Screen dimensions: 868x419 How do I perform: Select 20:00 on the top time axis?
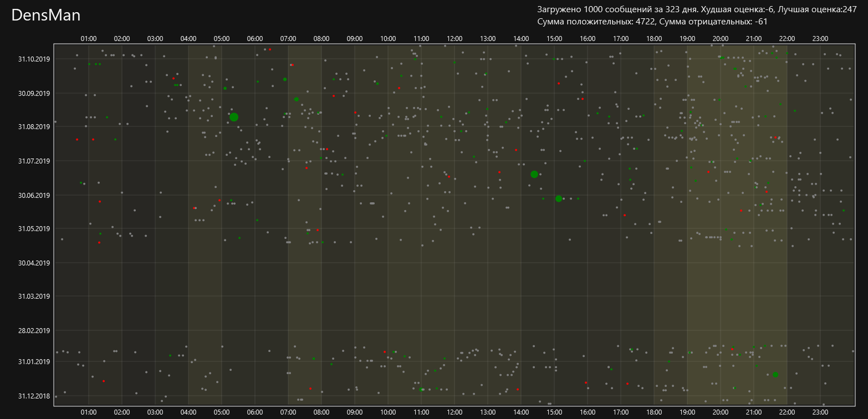(x=721, y=39)
